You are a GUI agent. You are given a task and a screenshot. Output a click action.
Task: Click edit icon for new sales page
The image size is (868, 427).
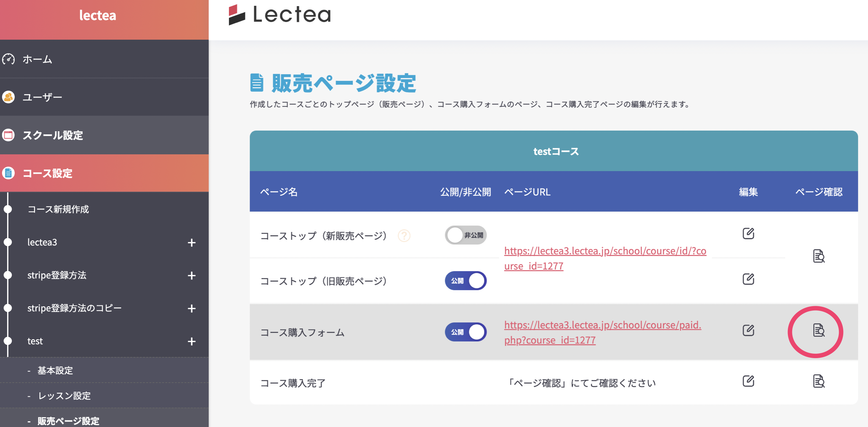coord(748,234)
